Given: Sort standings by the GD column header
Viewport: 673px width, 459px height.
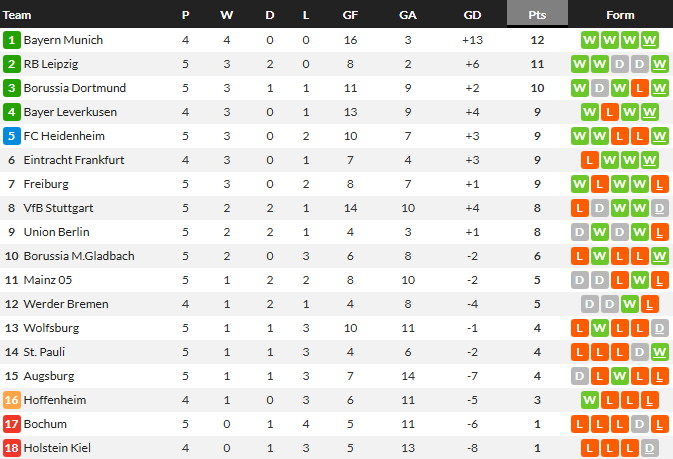Looking at the screenshot, I should [472, 15].
